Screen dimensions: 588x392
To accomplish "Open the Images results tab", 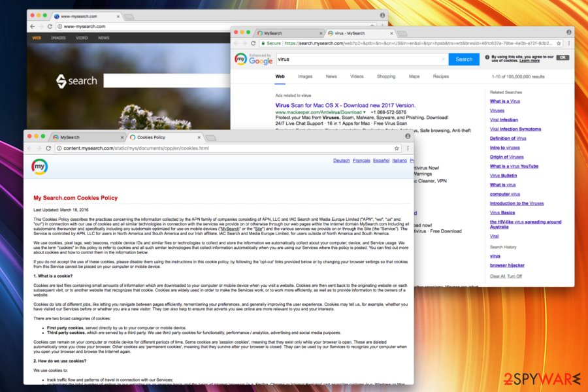I will tap(305, 76).
